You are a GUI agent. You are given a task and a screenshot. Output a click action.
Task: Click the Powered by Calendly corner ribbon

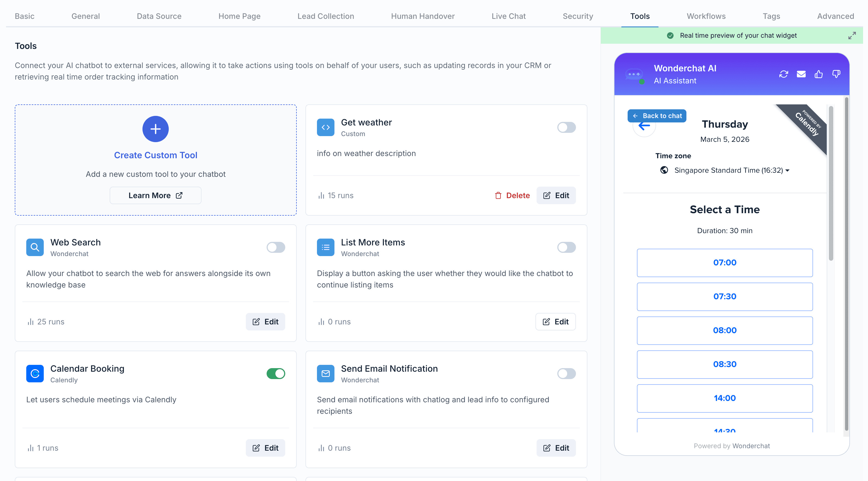[807, 125]
